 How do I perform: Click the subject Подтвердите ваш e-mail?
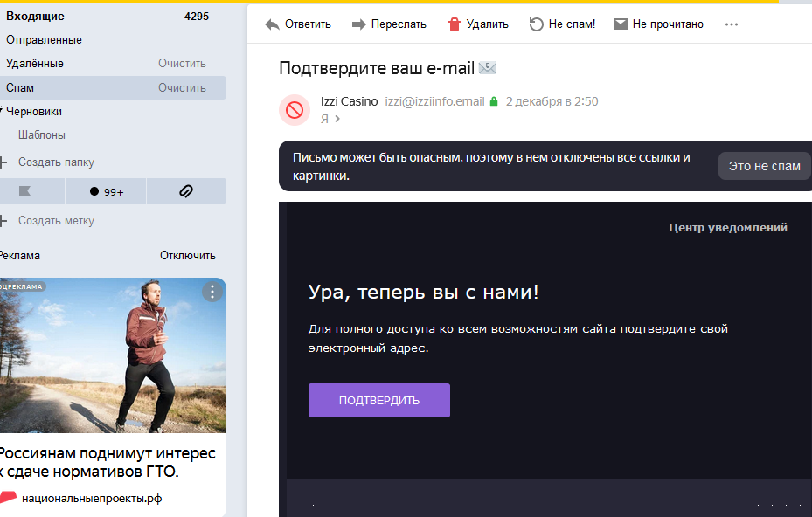[x=377, y=68]
